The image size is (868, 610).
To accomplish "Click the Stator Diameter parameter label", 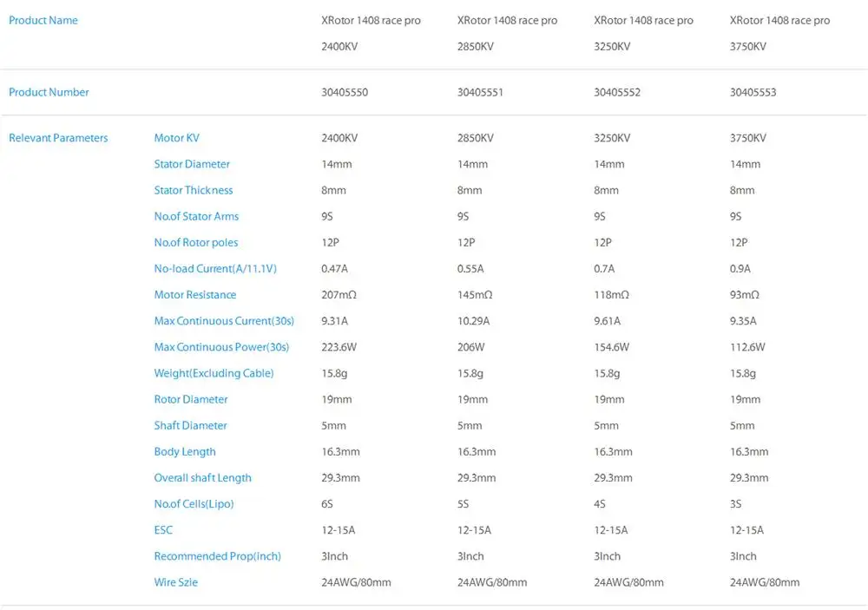I will 192,164.
